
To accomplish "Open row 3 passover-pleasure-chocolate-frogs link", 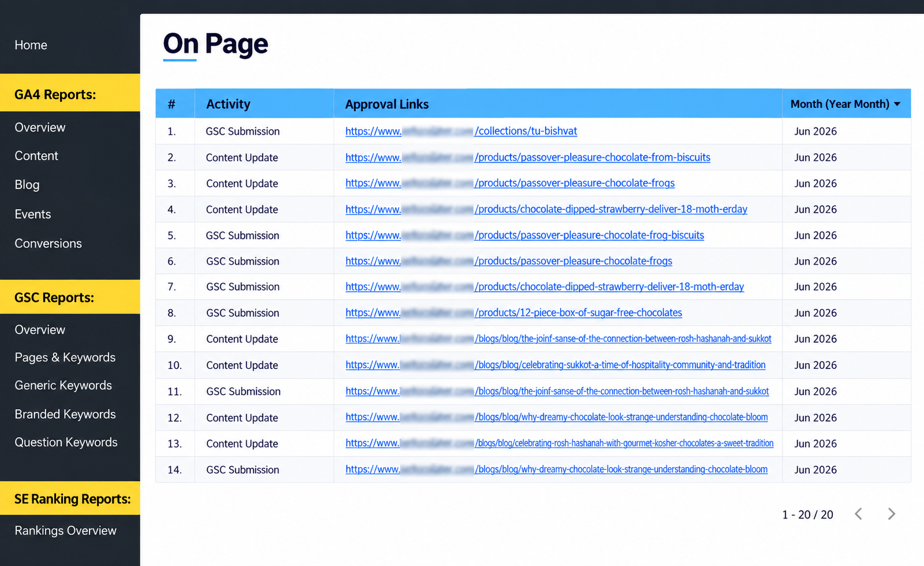I will point(510,183).
